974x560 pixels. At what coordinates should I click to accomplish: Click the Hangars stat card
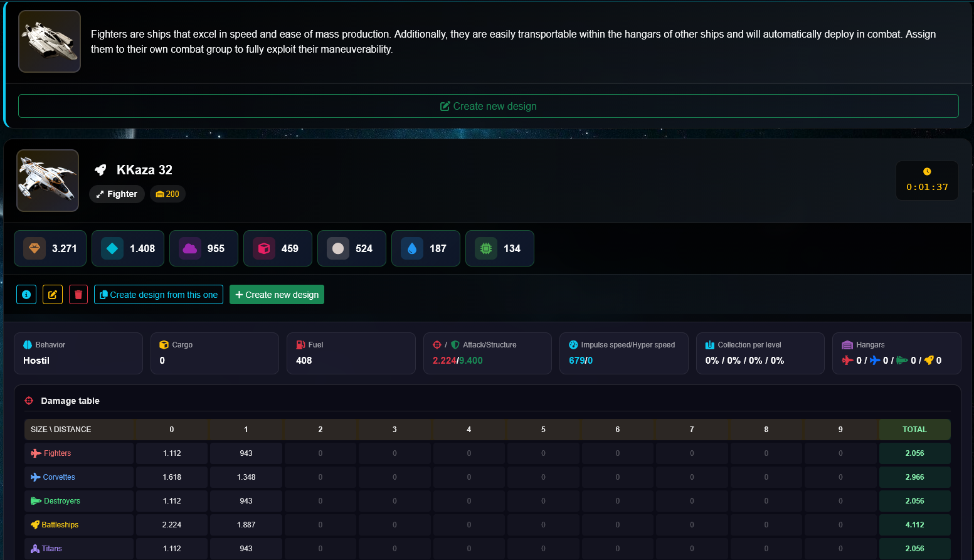[x=896, y=353]
